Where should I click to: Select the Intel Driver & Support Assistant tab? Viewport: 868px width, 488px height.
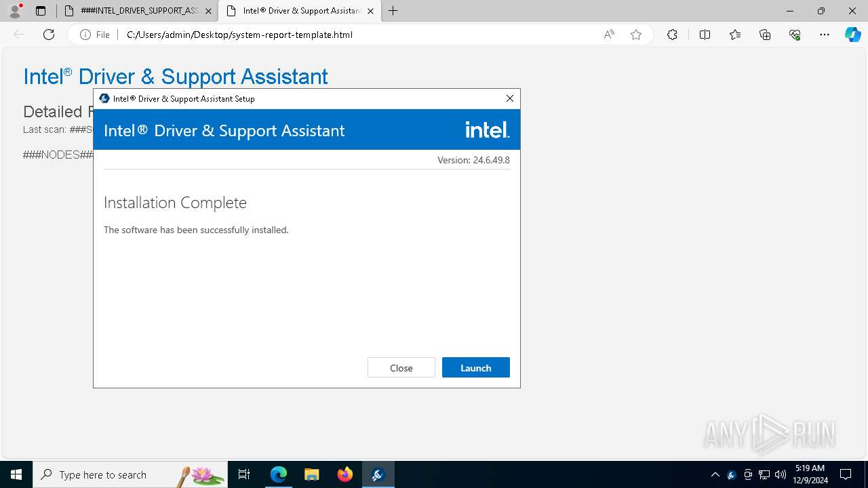300,11
